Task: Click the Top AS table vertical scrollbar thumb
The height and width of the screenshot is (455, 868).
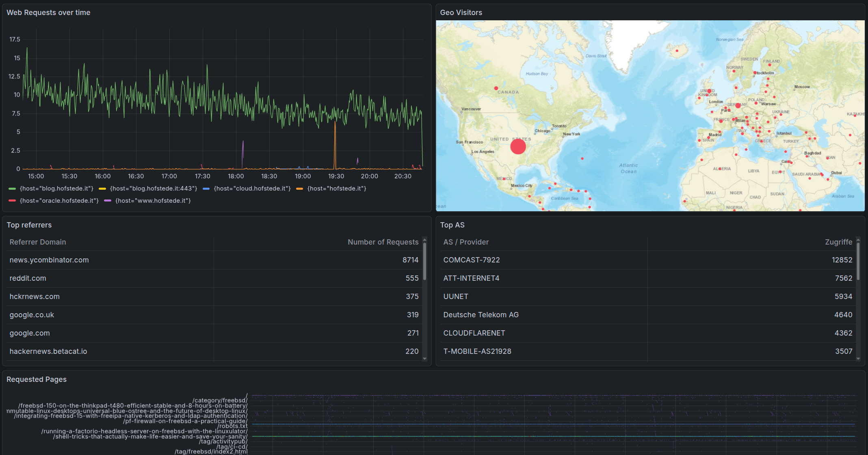Action: tap(858, 261)
